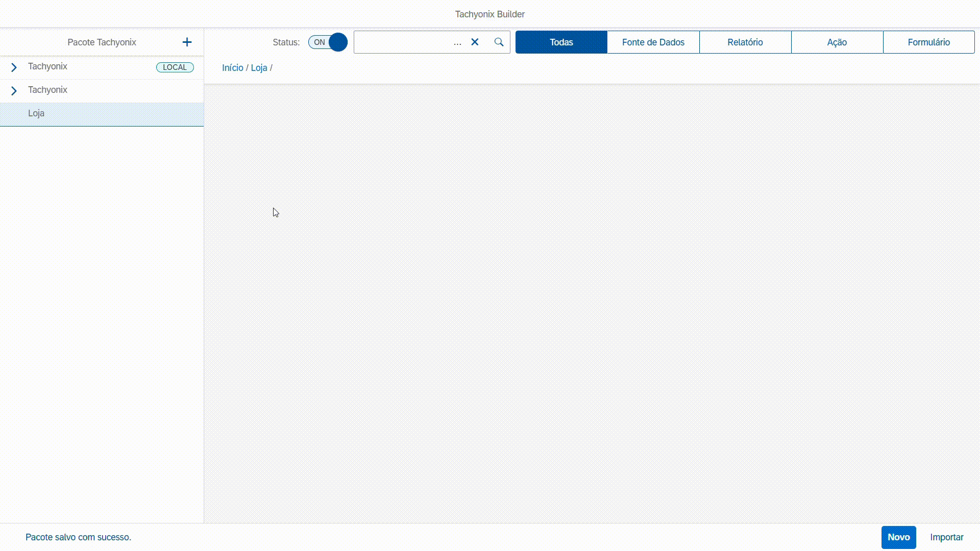Add a new package with plus icon
Image resolution: width=980 pixels, height=551 pixels.
(187, 42)
